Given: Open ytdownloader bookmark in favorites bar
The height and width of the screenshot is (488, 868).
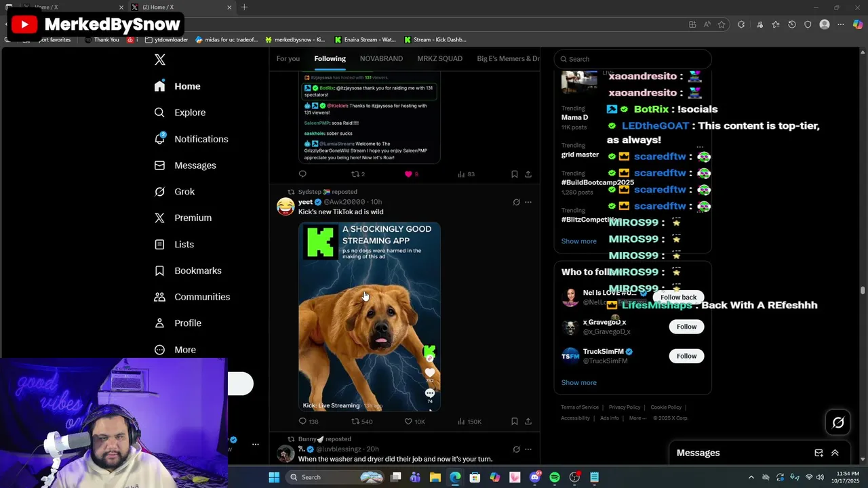Looking at the screenshot, I should click(166, 39).
